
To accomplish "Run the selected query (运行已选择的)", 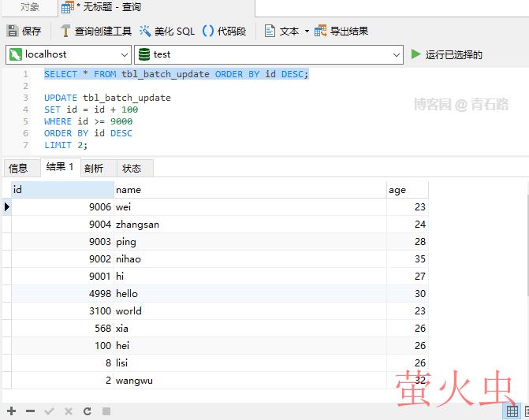I will pyautogui.click(x=446, y=54).
